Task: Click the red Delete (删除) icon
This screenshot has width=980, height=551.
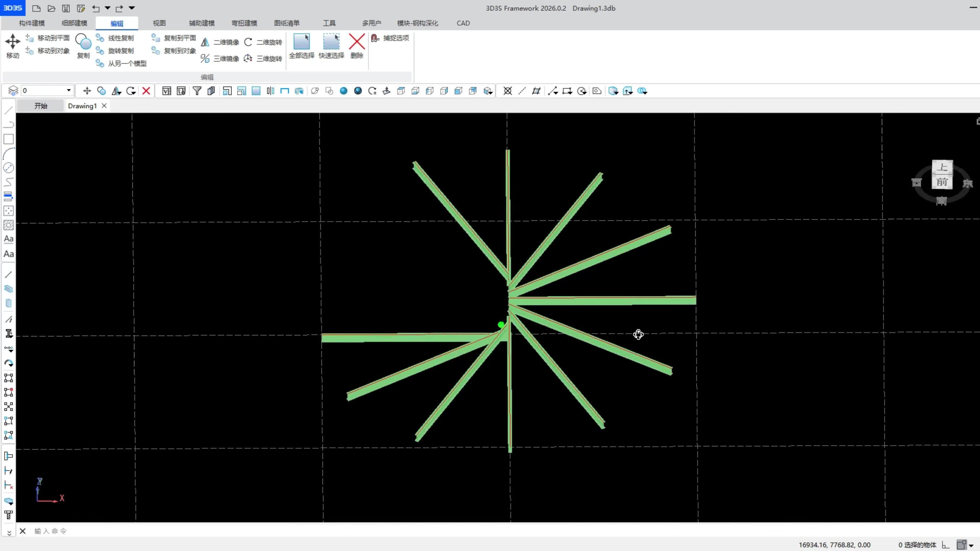Action: (357, 42)
